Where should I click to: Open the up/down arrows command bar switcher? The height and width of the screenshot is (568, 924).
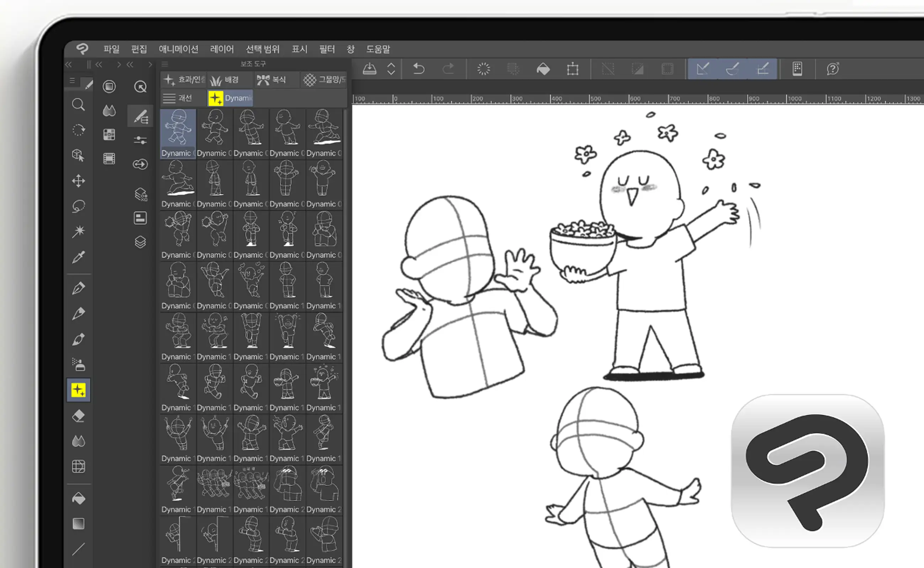tap(391, 69)
